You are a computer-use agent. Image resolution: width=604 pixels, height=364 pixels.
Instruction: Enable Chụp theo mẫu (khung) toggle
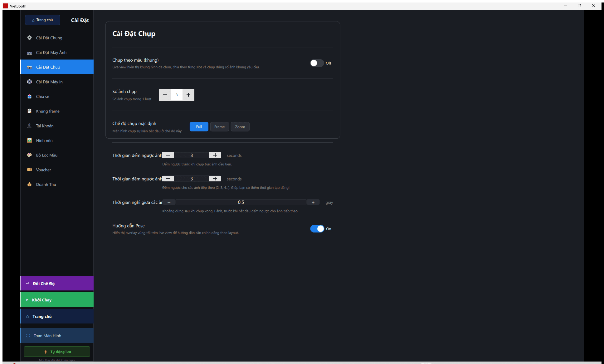[317, 63]
